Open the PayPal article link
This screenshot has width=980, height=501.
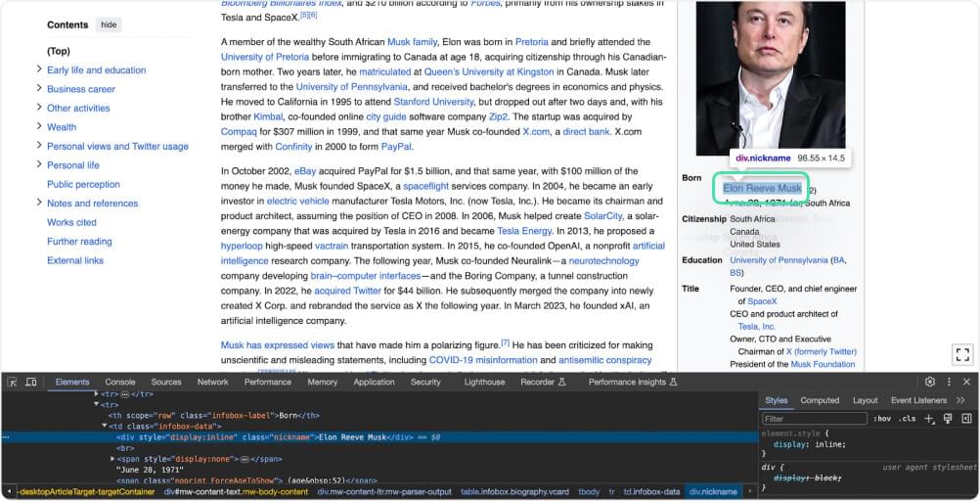[x=396, y=147]
